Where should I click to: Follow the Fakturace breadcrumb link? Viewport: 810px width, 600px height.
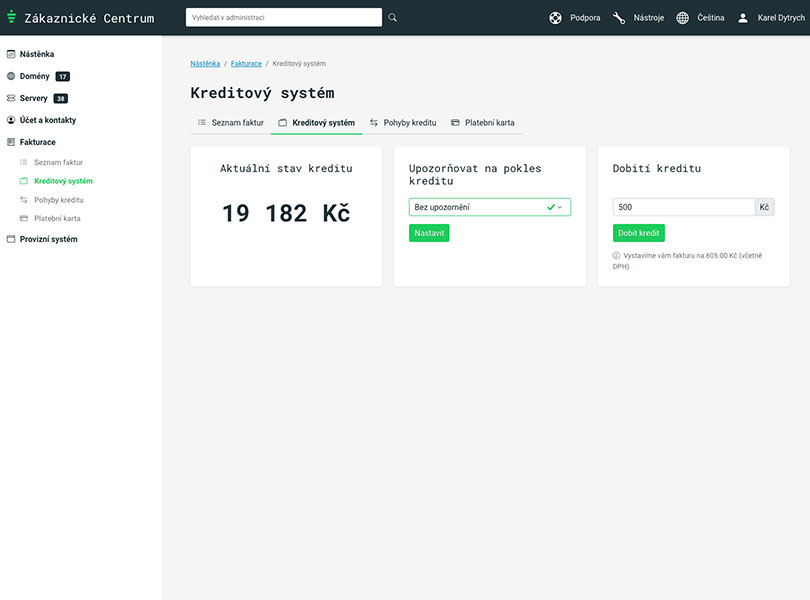pyautogui.click(x=246, y=64)
